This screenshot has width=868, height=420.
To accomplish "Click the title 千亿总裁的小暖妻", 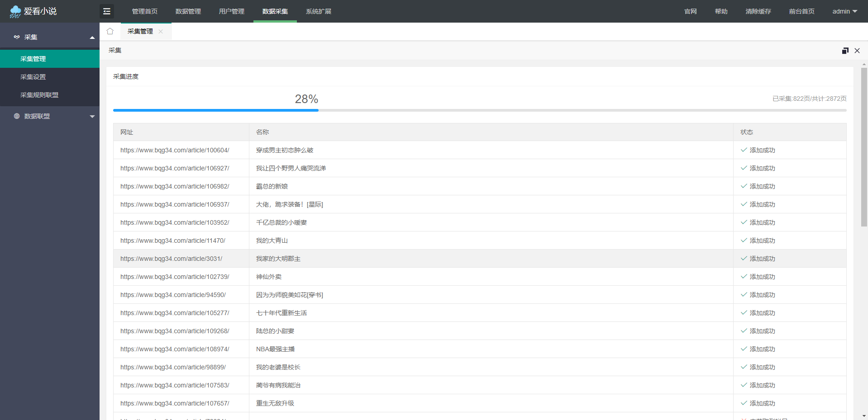I will (281, 222).
